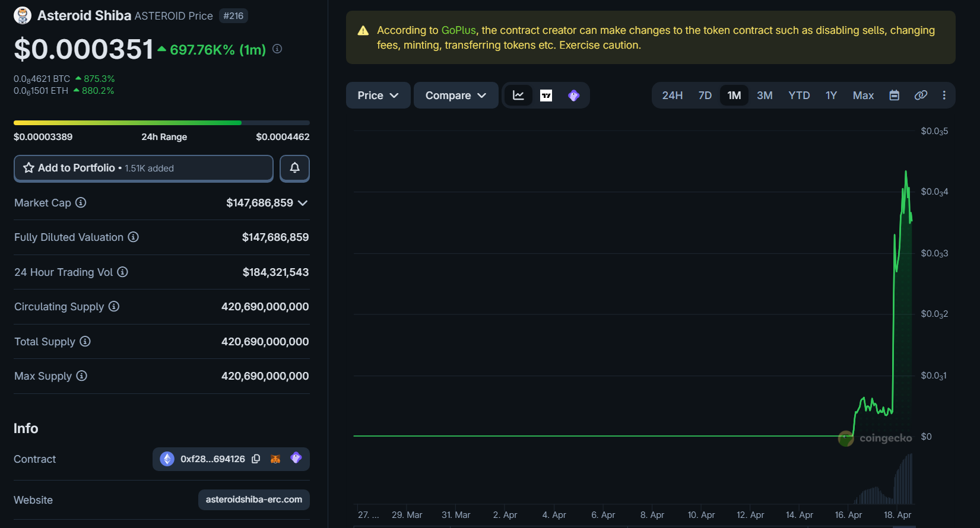Select the Max time range
The width and height of the screenshot is (980, 528).
point(863,96)
